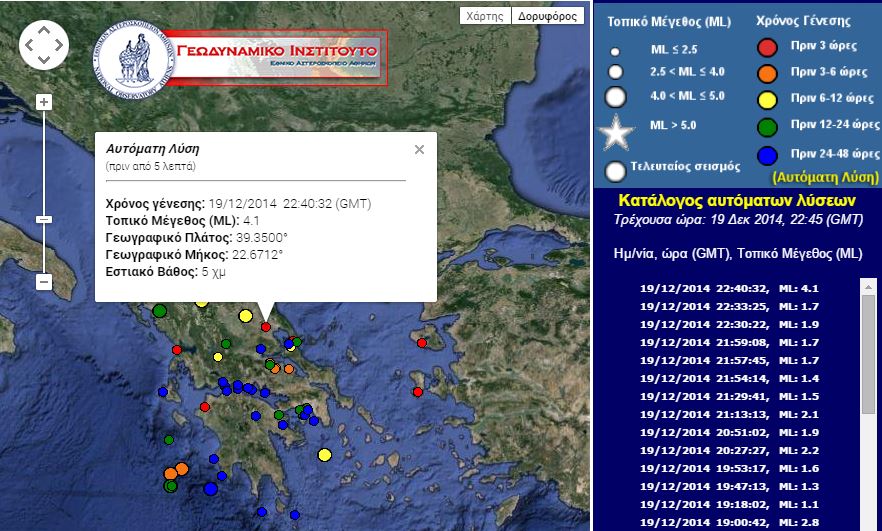
Task: Pan the map right with the right arrow
Action: 59,45
